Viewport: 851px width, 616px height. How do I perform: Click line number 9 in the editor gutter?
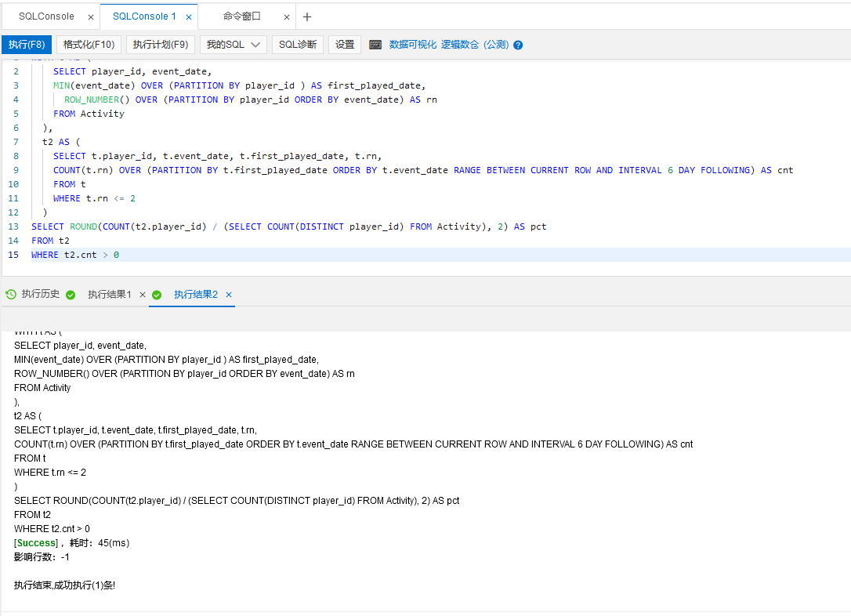pos(16,170)
